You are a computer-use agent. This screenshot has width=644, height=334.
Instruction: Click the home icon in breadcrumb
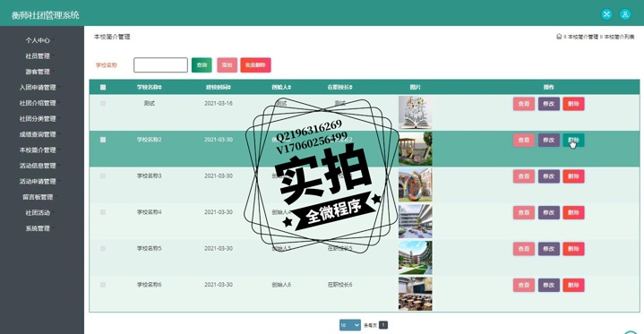click(x=559, y=37)
